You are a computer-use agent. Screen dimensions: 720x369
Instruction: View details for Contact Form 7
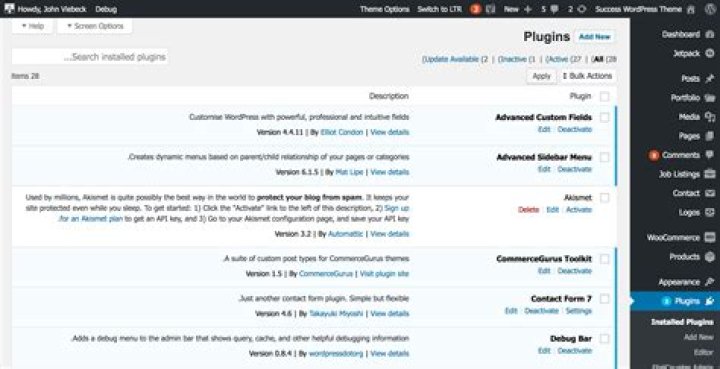(x=389, y=313)
